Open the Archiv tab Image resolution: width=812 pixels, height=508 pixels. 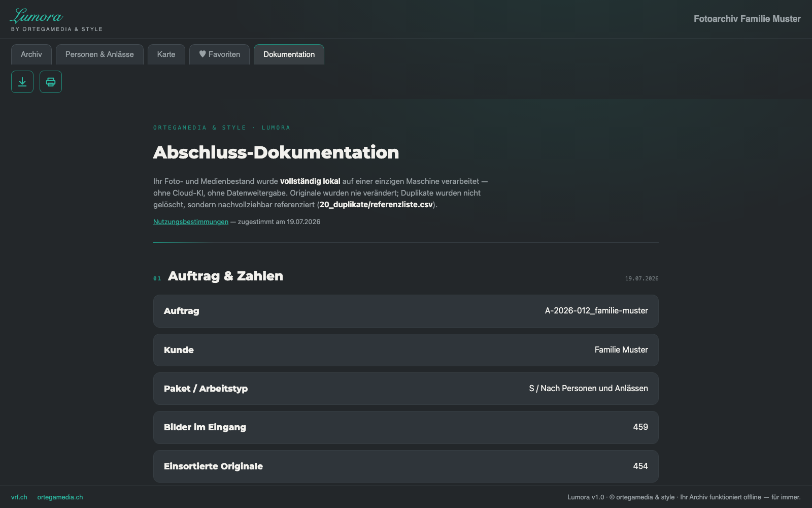pos(31,54)
